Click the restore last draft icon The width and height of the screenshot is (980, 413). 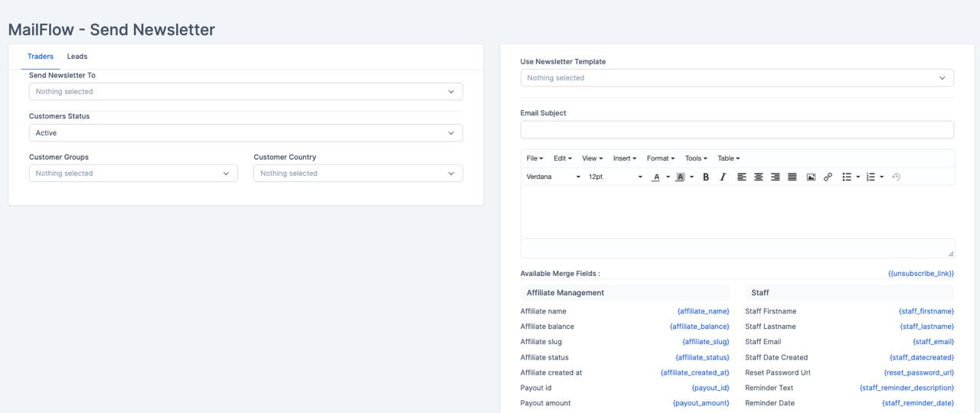point(897,177)
